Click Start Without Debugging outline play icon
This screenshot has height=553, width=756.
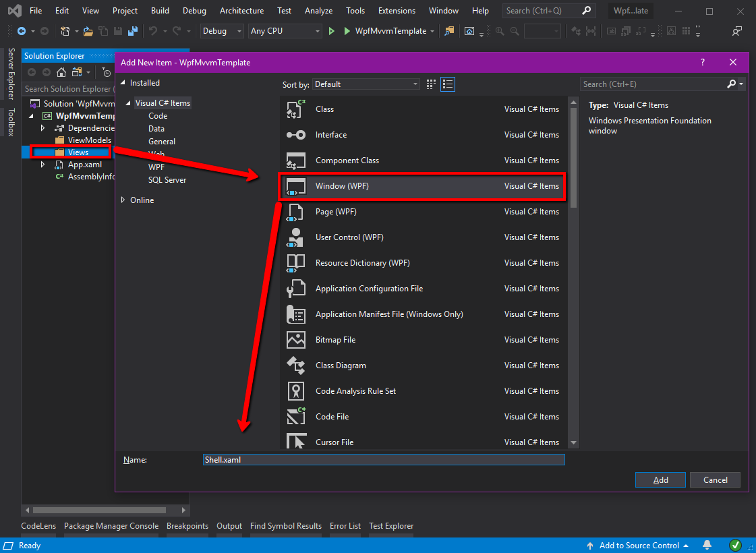click(331, 31)
